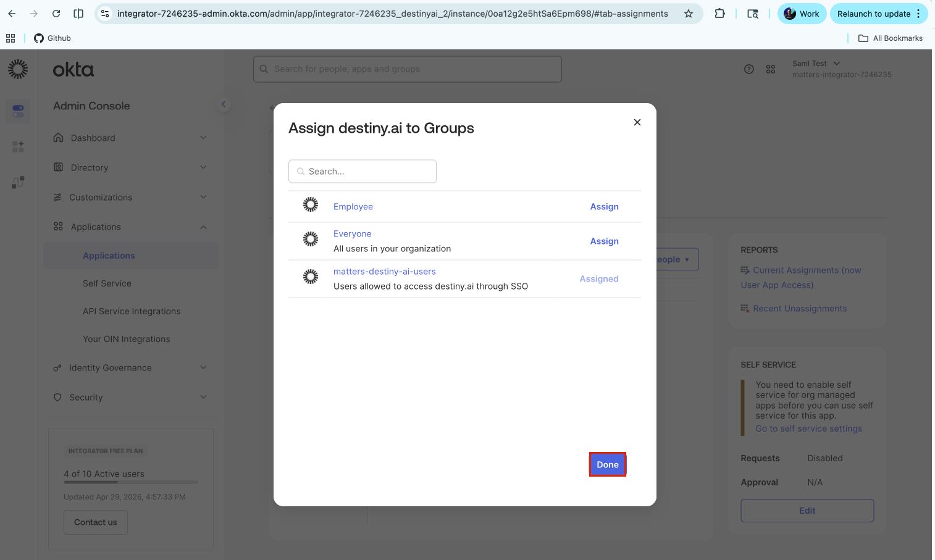Select the toggle-shaped icon in left rail
The width and height of the screenshot is (935, 560).
[18, 111]
